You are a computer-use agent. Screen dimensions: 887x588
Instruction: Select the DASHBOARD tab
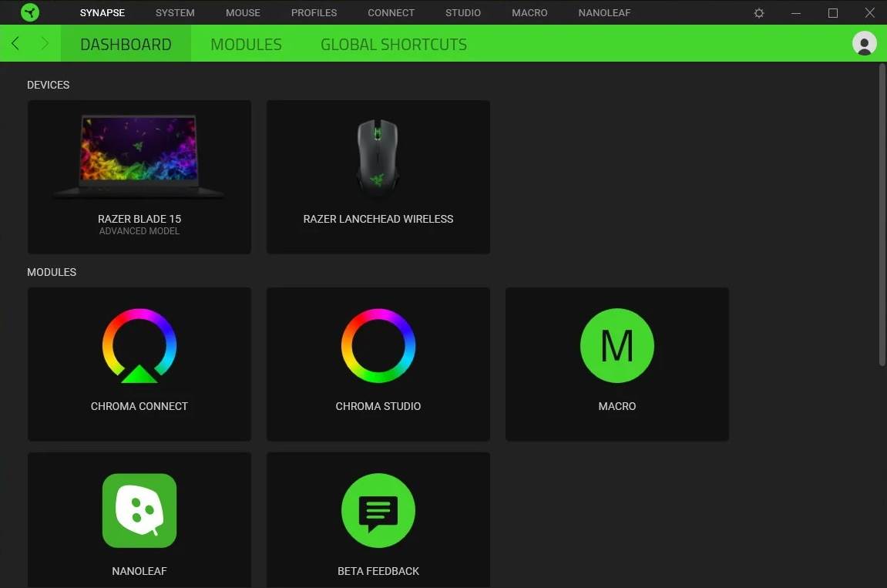click(126, 44)
